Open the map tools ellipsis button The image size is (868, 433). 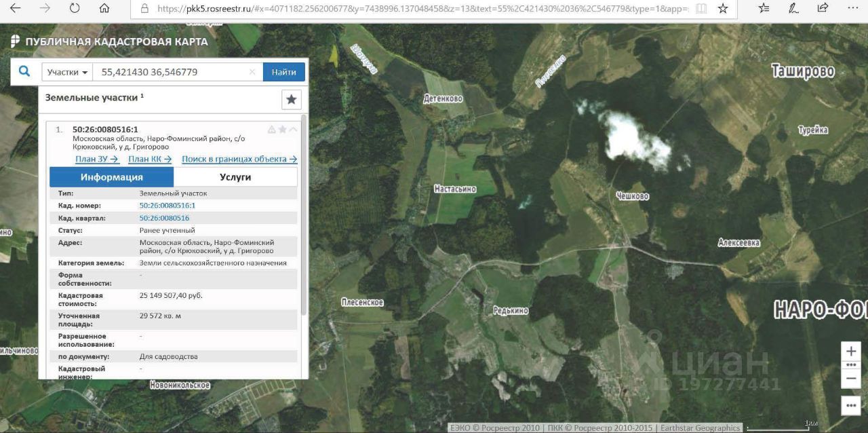coord(852,405)
